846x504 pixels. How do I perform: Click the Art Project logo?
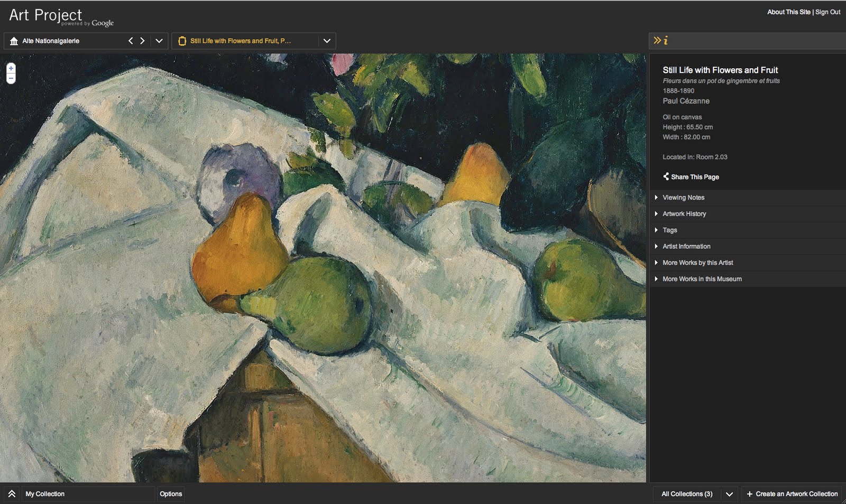coord(61,16)
